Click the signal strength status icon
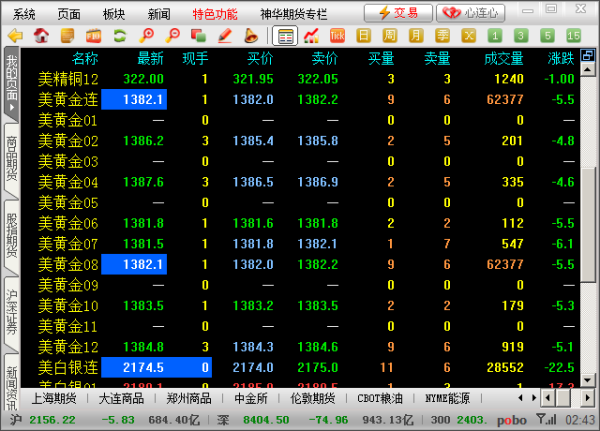600x431 pixels. (x=546, y=420)
